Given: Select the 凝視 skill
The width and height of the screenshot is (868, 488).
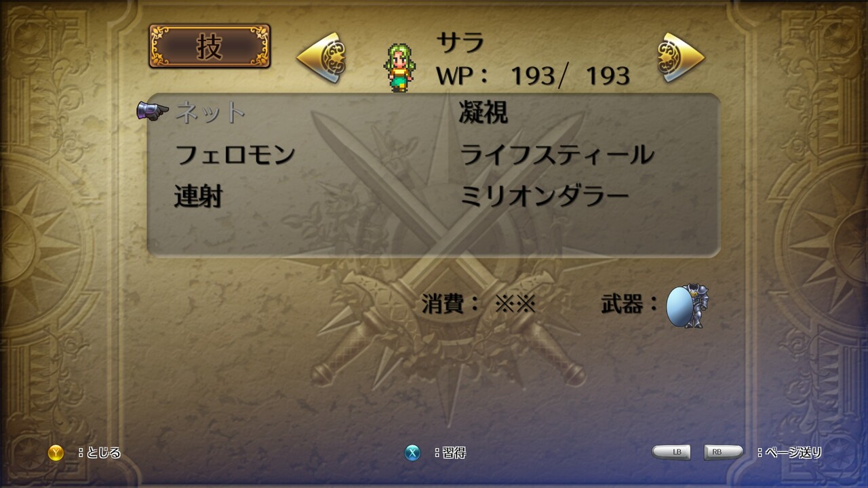Looking at the screenshot, I should tap(484, 113).
